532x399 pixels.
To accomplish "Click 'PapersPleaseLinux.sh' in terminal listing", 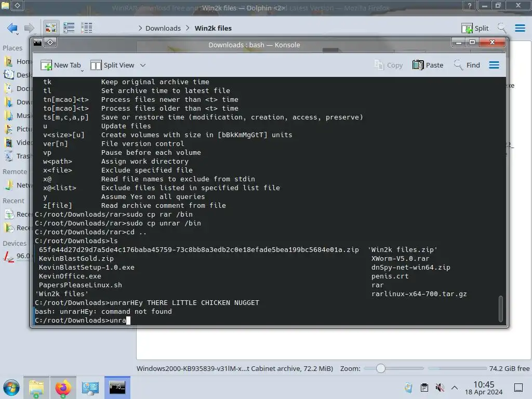I will (80, 285).
